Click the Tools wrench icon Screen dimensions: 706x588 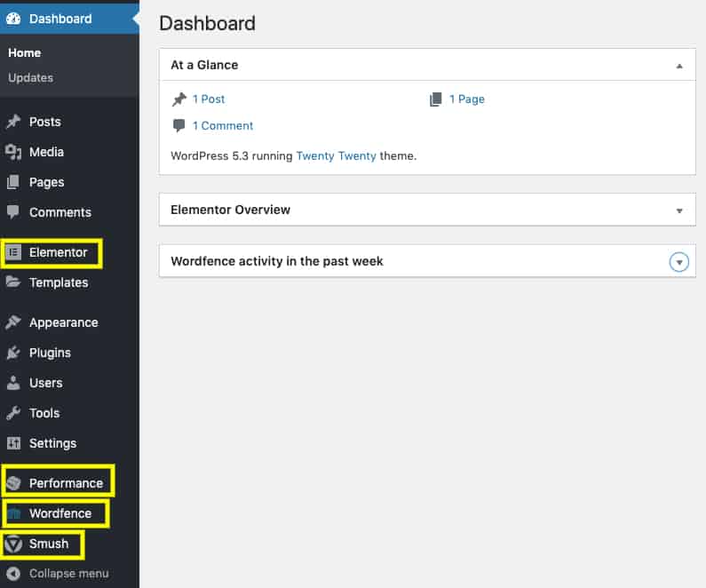pyautogui.click(x=13, y=413)
